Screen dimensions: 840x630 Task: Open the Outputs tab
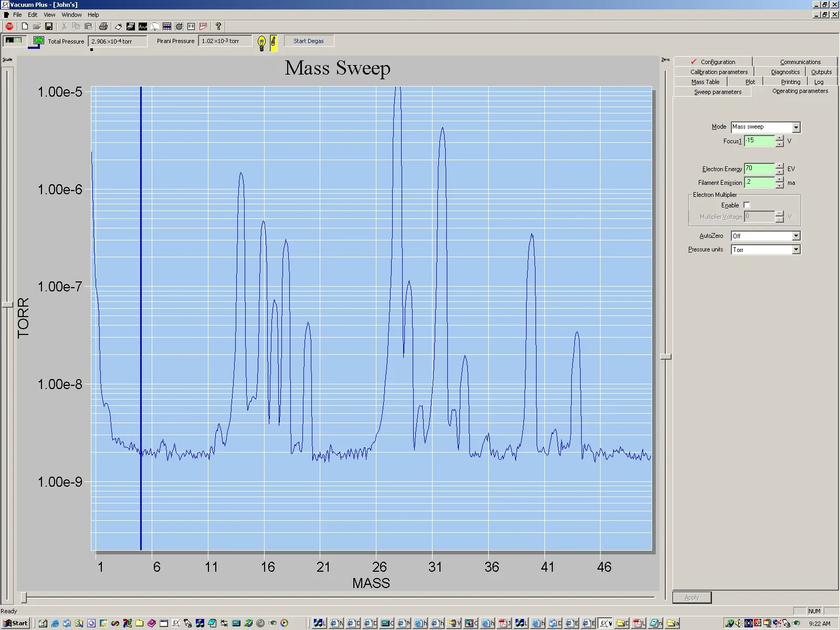[821, 72]
